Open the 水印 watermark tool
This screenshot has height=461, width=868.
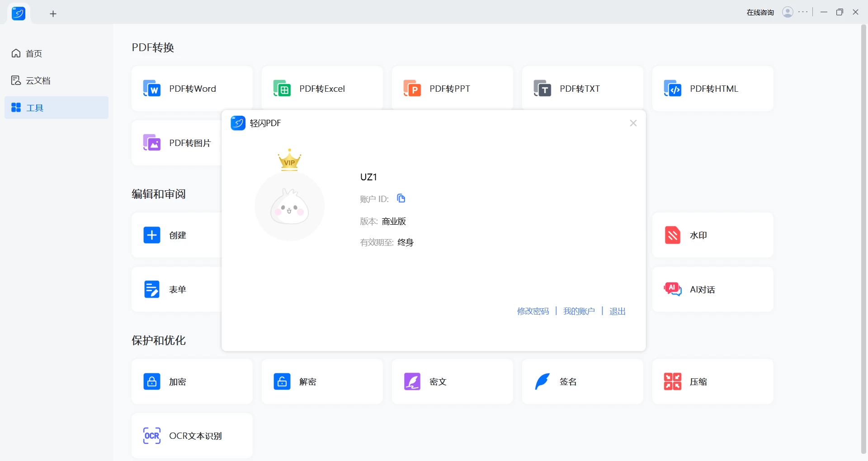pyautogui.click(x=712, y=235)
